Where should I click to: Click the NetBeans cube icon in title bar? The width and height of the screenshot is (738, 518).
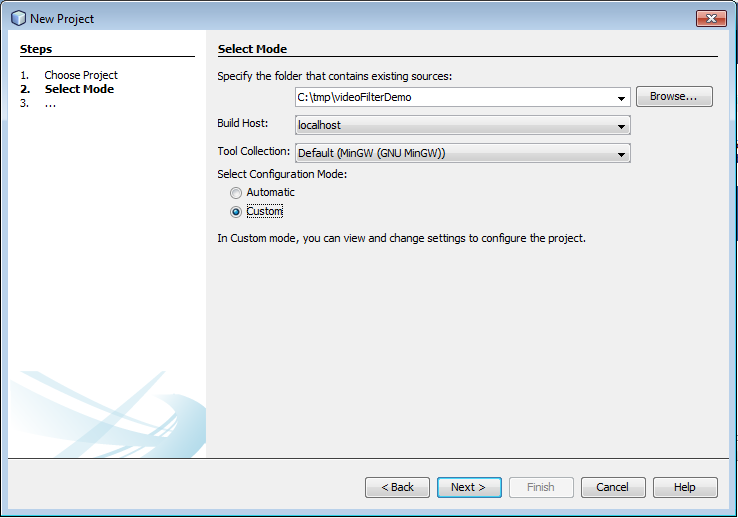(x=18, y=18)
